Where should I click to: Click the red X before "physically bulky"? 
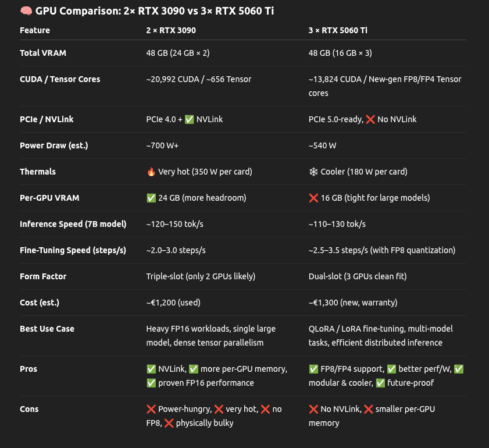(x=169, y=423)
